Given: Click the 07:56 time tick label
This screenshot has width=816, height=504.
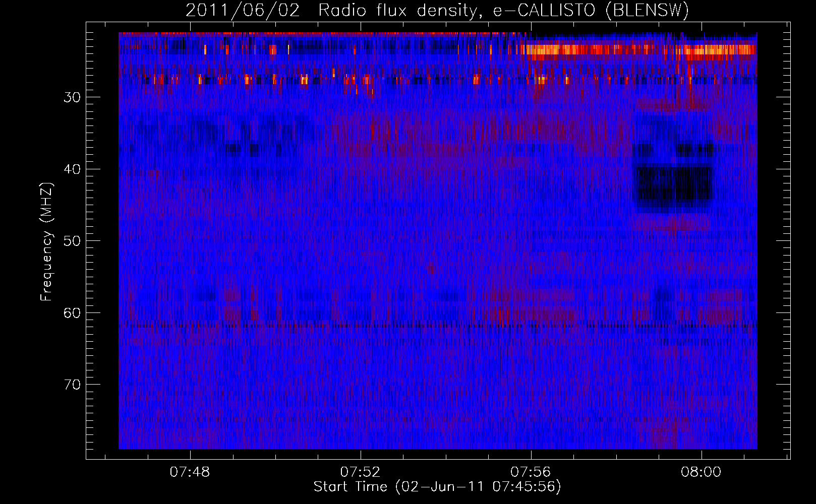Looking at the screenshot, I should pyautogui.click(x=531, y=472).
